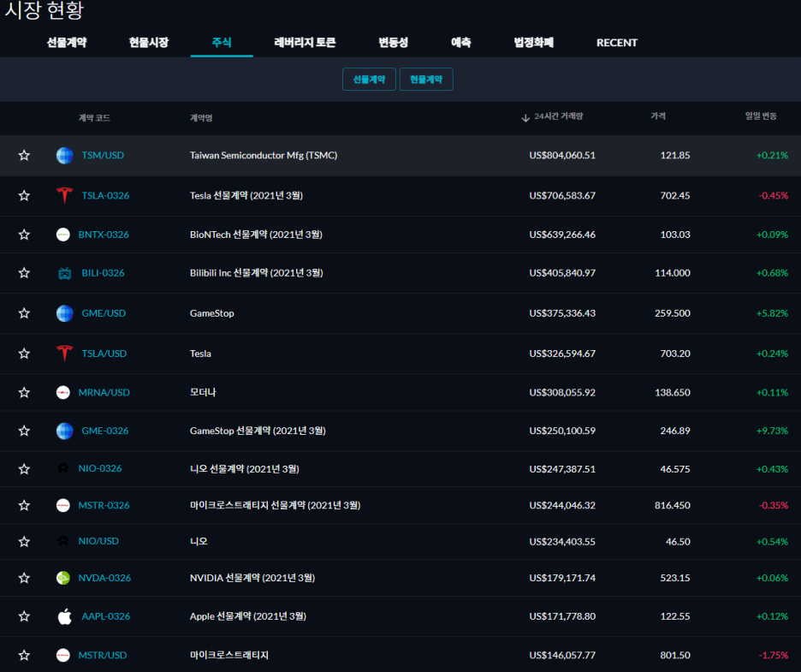Click Tesla logo in TSLA-0326 row
The image size is (801, 672).
64,196
